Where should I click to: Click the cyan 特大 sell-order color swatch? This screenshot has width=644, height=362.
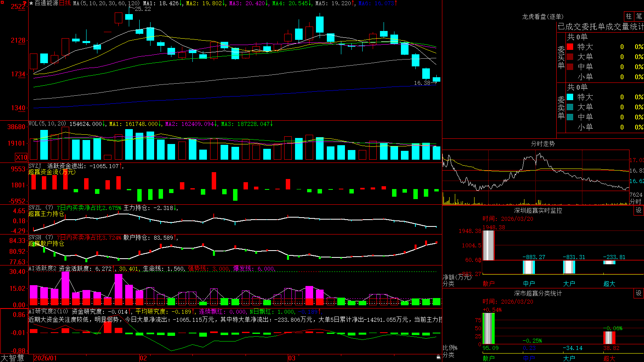pos(570,97)
